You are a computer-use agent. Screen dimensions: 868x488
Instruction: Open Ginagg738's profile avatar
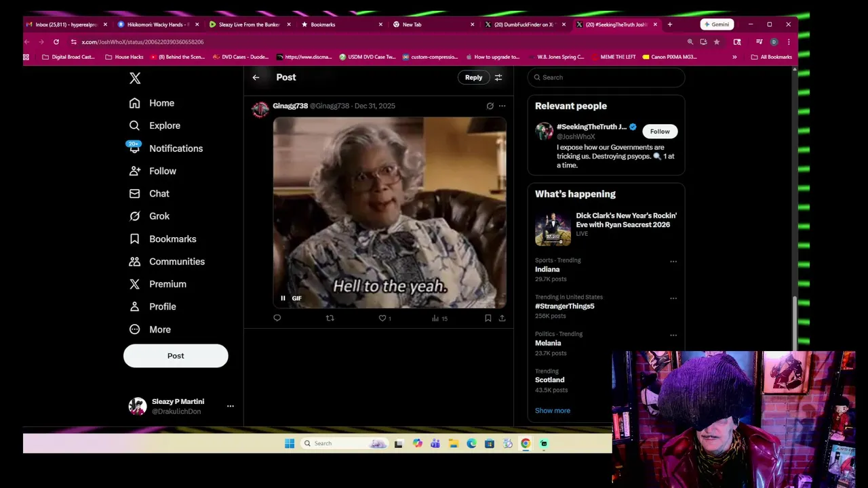coord(260,110)
